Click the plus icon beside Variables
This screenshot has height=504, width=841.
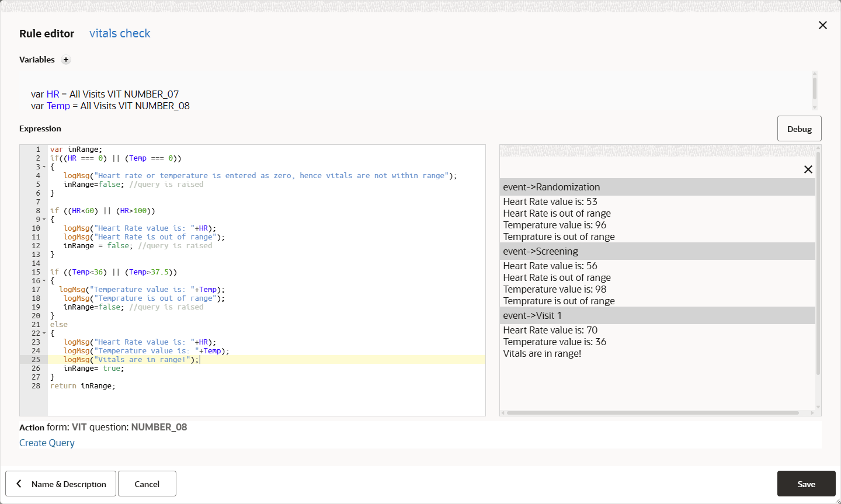tap(66, 60)
